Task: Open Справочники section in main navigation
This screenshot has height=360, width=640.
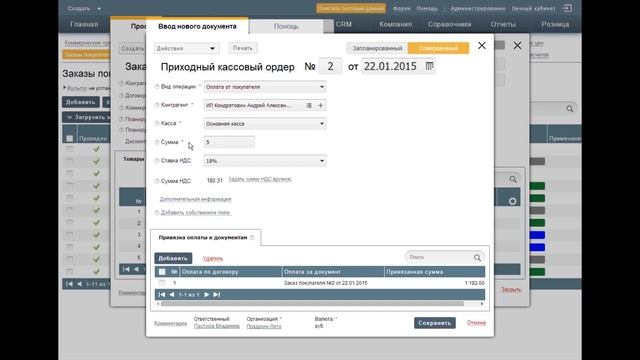Action: pos(449,24)
